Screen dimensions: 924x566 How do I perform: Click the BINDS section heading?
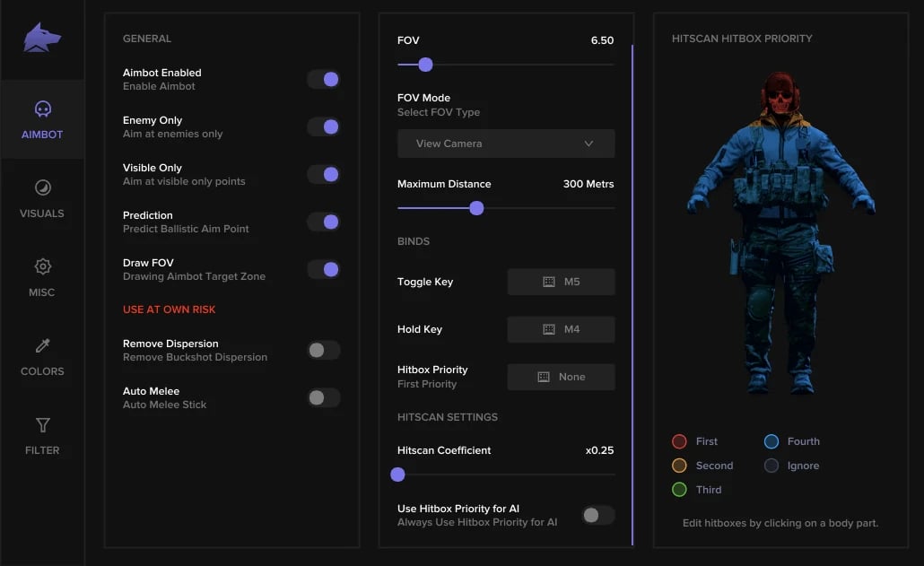413,241
